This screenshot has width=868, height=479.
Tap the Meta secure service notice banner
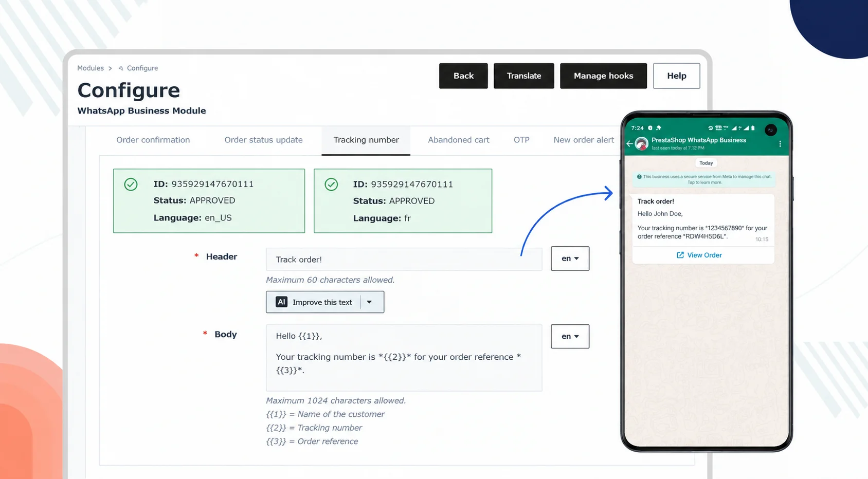tap(704, 179)
